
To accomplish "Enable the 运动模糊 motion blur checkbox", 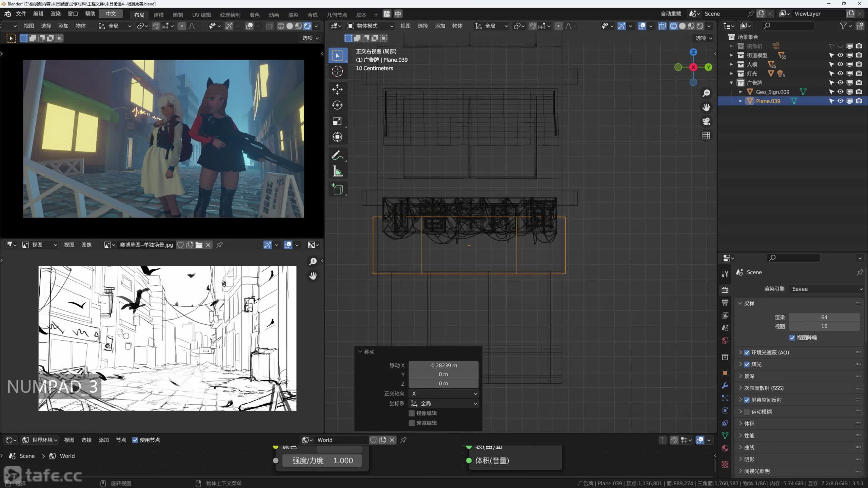I will coord(747,412).
